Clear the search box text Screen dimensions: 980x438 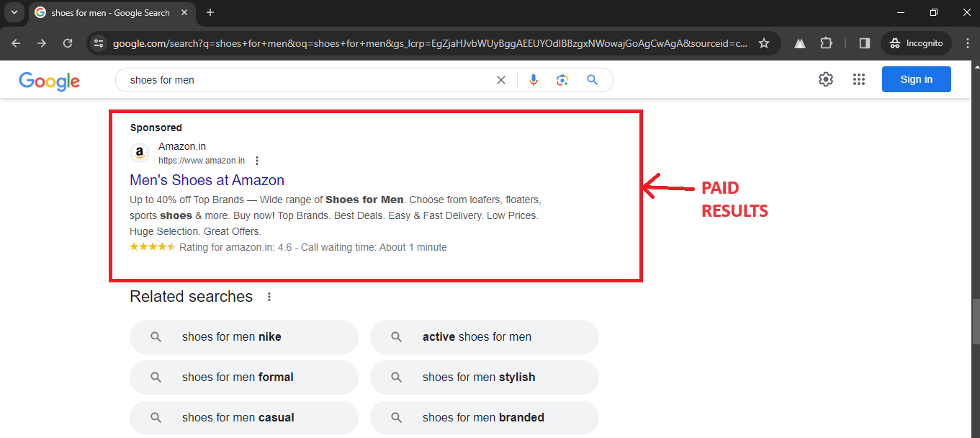tap(501, 80)
